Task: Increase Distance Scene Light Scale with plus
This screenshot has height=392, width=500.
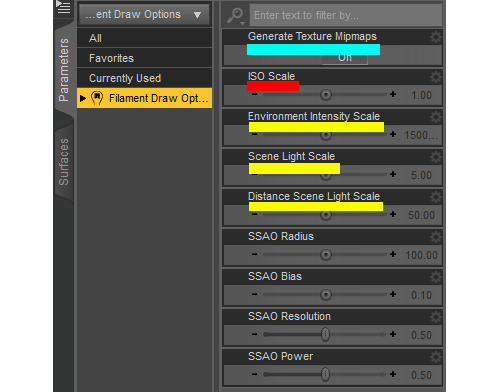Action: [393, 214]
